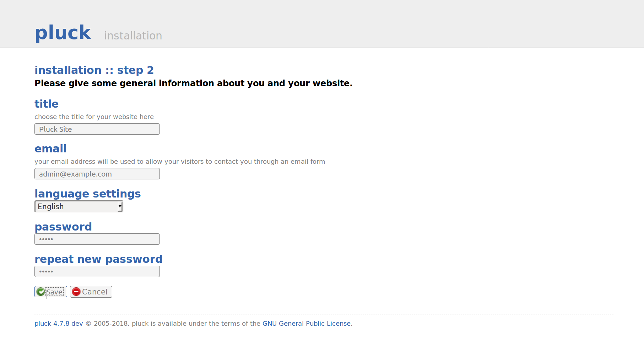The image size is (644, 341).
Task: Click the 'installation :: step 2' heading
Action: pyautogui.click(x=94, y=70)
